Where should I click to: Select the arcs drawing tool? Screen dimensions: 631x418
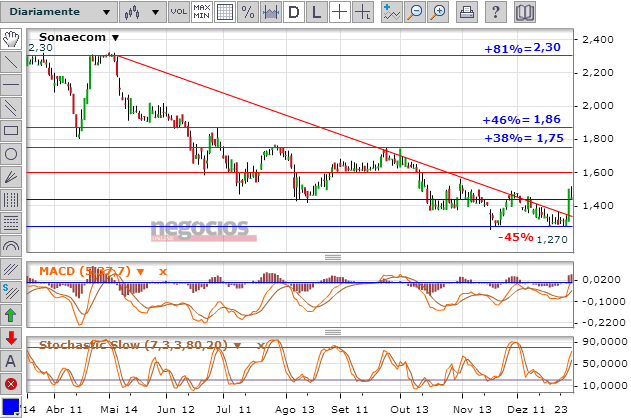point(11,246)
